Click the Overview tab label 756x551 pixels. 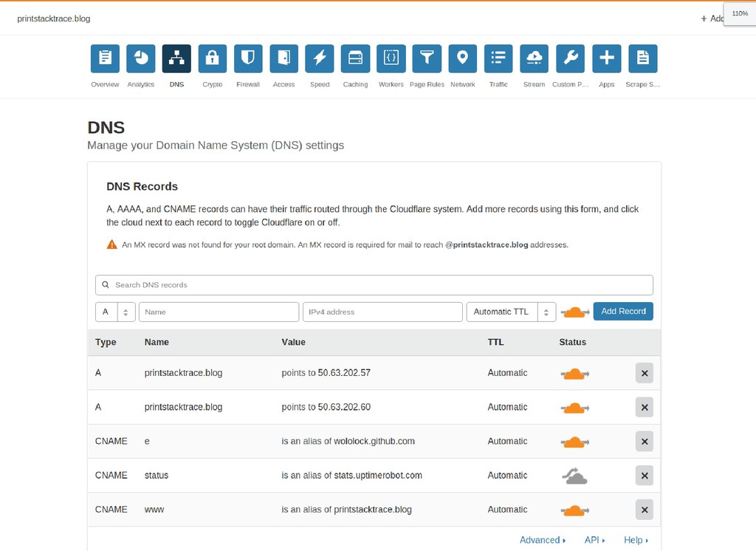pos(105,84)
